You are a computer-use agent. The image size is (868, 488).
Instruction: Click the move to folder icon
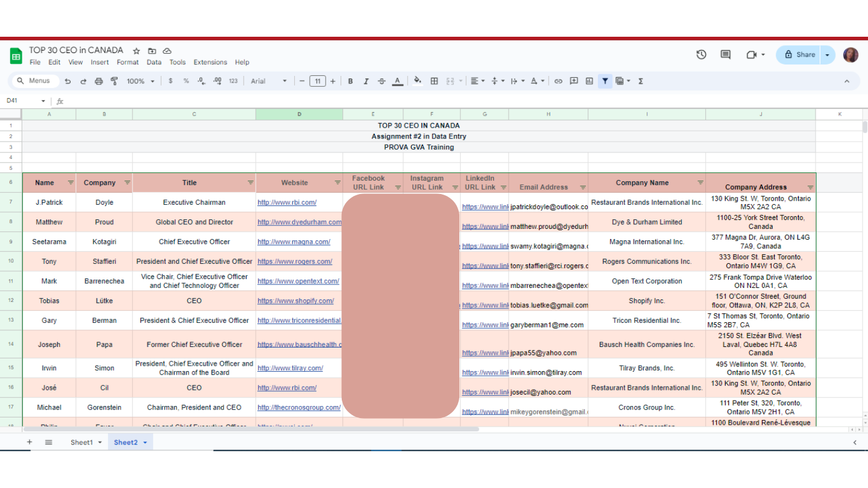(152, 51)
